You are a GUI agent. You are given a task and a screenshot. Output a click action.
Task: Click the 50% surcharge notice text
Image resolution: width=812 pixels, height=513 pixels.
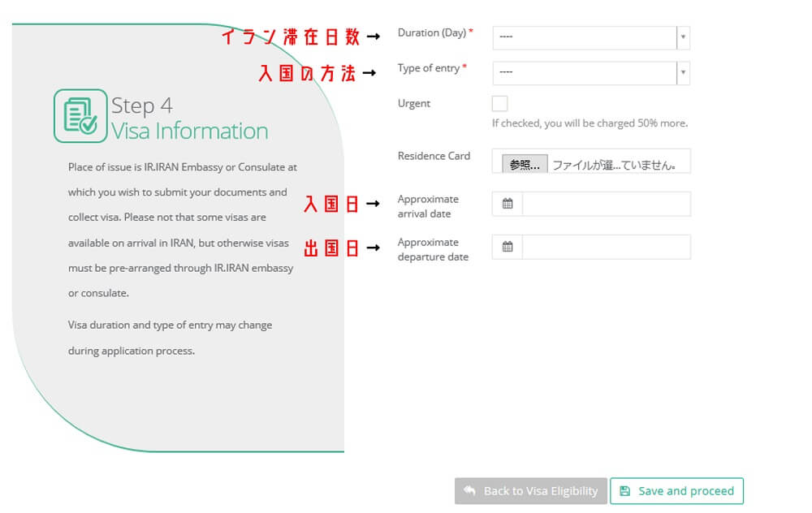(x=590, y=123)
